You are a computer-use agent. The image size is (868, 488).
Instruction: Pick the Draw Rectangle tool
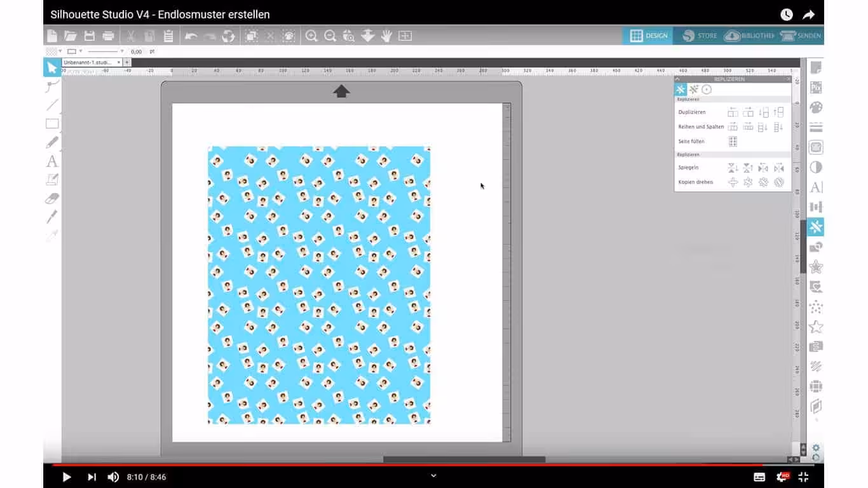tap(52, 124)
